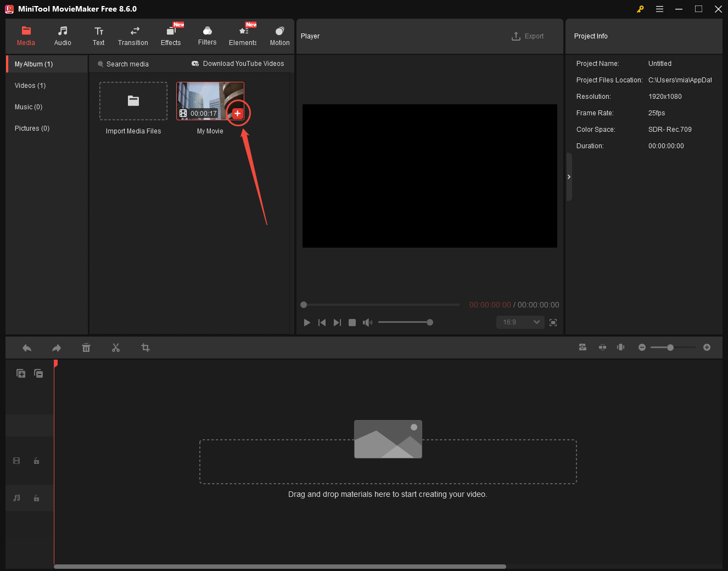Go to next frame
The image size is (728, 571).
(x=337, y=322)
